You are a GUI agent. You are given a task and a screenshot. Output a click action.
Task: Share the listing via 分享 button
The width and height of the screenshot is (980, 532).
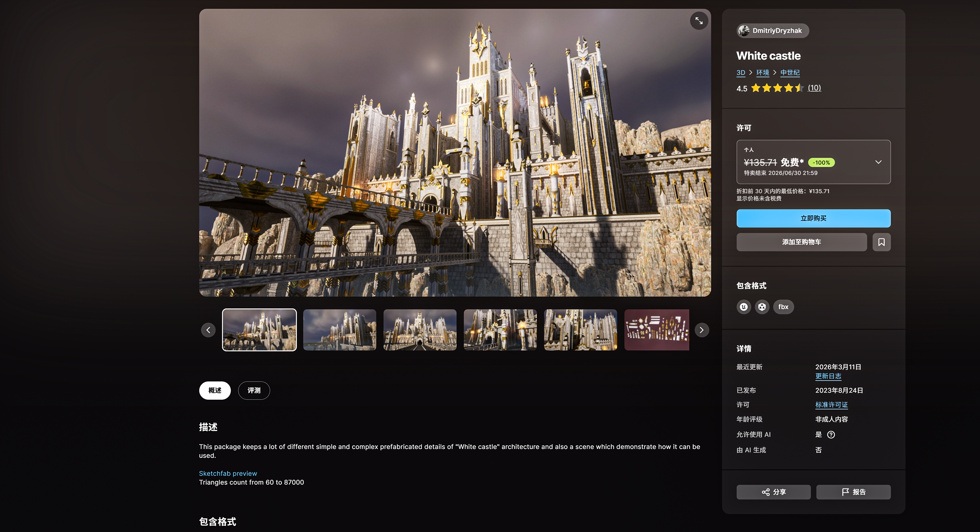coord(773,492)
